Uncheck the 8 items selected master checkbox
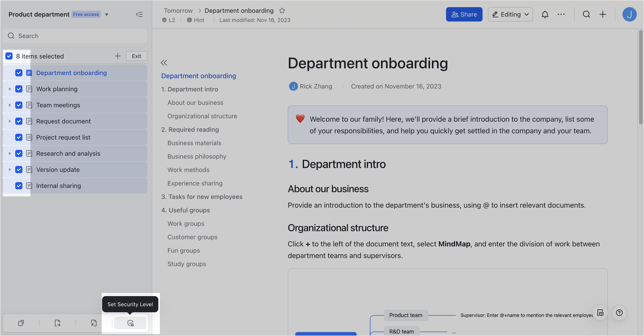This screenshot has height=336, width=644. pyautogui.click(x=9, y=56)
